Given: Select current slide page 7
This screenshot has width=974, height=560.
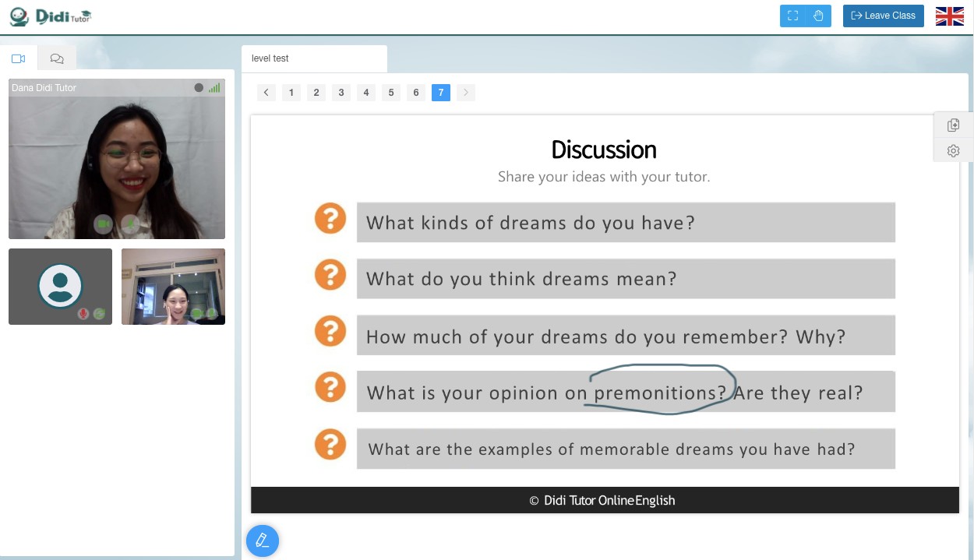Looking at the screenshot, I should (x=441, y=93).
